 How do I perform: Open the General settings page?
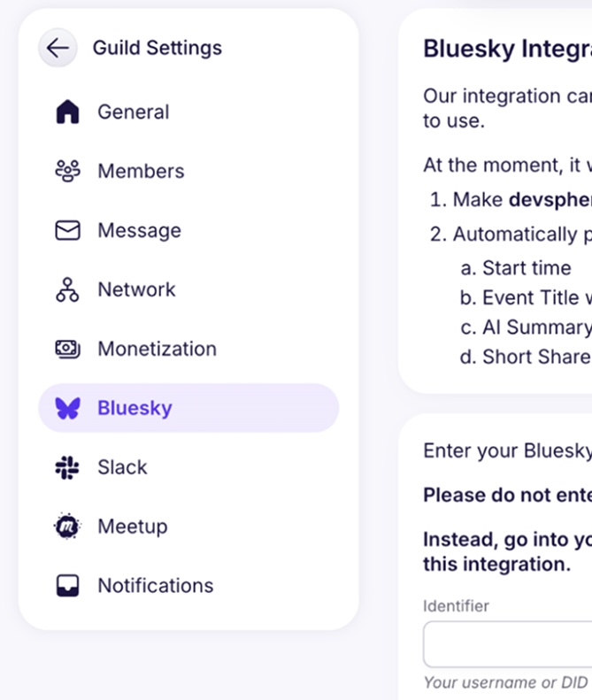[x=133, y=112]
